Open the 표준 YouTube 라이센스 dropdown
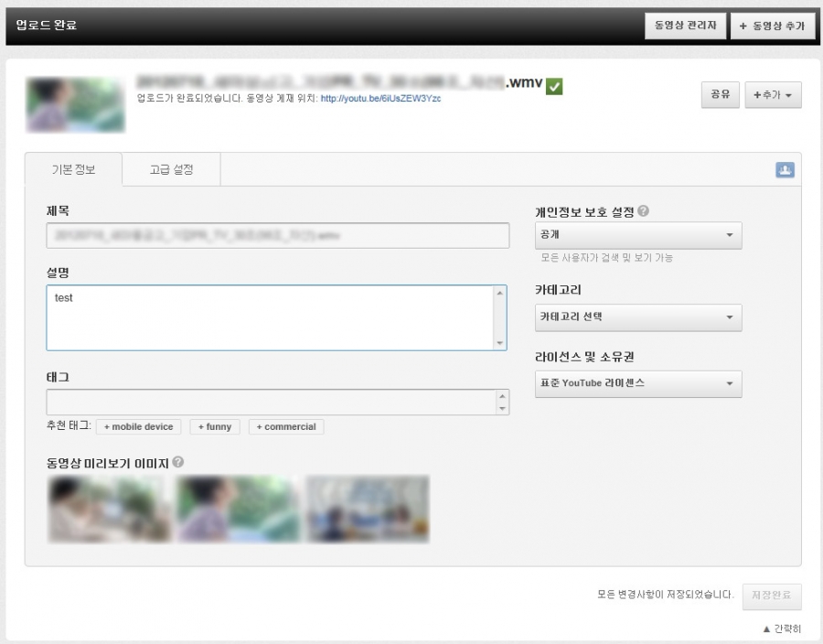This screenshot has width=823, height=644. click(638, 383)
